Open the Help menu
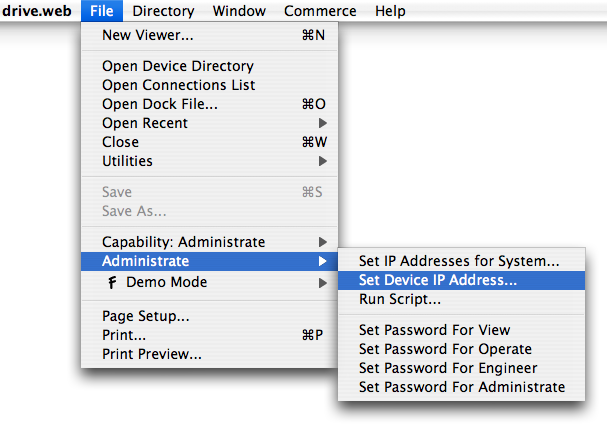 click(390, 11)
